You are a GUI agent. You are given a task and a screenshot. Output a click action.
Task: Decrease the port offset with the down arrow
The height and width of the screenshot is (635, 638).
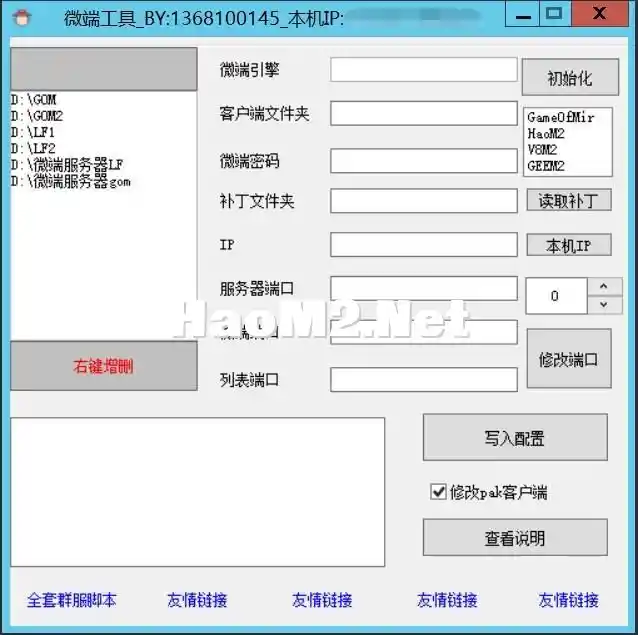604,305
